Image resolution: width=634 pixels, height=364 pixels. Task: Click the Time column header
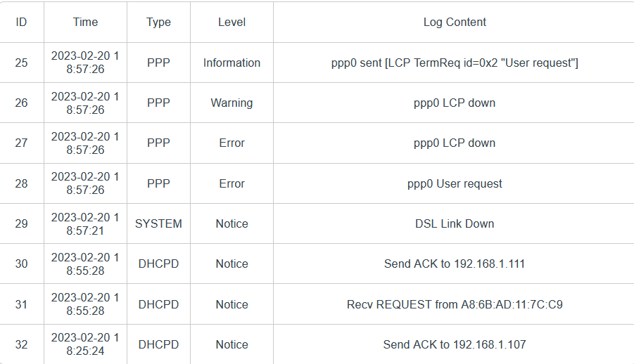85,22
